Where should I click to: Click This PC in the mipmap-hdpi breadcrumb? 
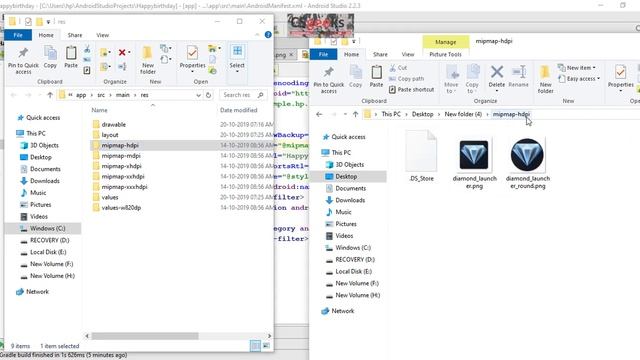pos(391,114)
